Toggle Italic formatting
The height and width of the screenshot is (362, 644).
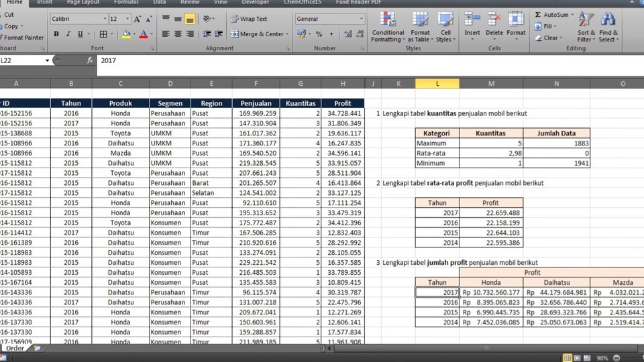(x=68, y=34)
